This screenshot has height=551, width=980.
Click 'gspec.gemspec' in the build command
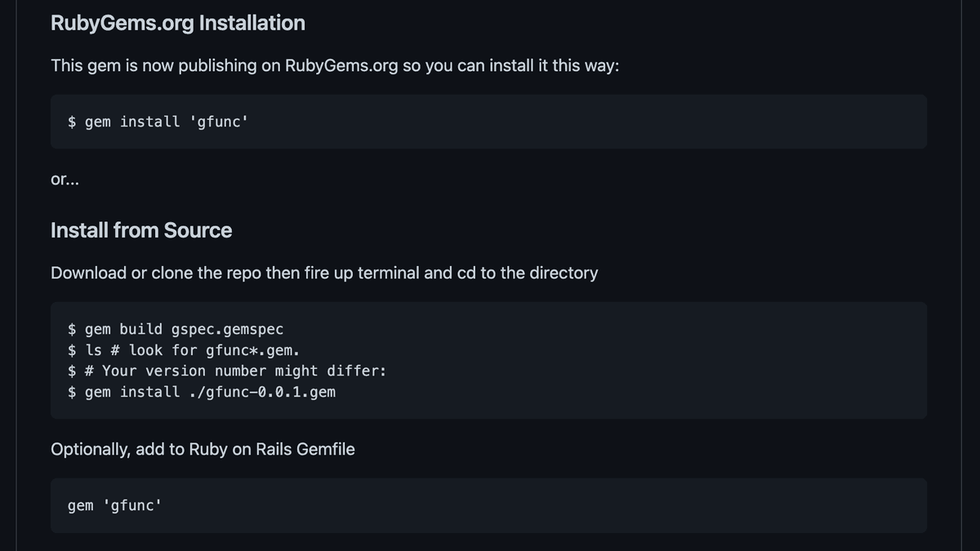227,330
